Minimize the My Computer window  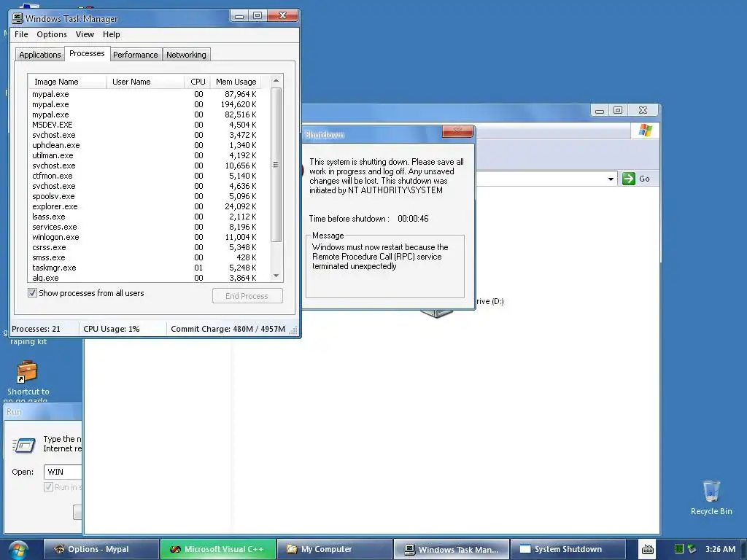point(600,111)
